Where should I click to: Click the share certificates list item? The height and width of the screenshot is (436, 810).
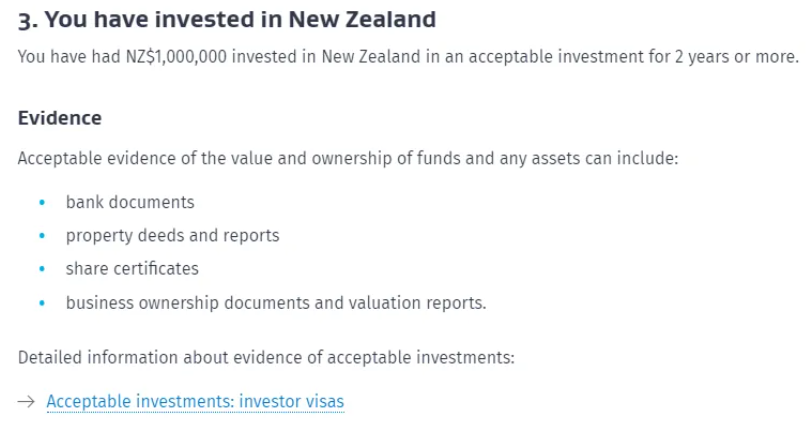pyautogui.click(x=132, y=269)
